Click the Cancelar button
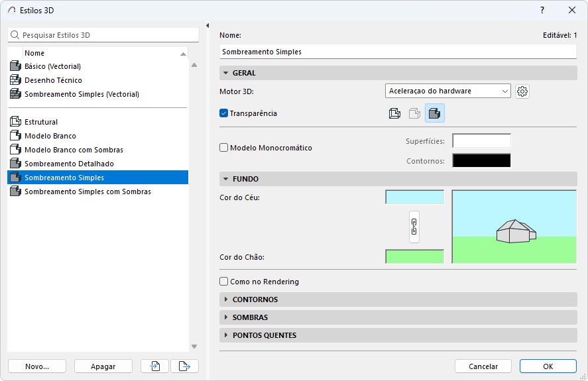 click(483, 366)
